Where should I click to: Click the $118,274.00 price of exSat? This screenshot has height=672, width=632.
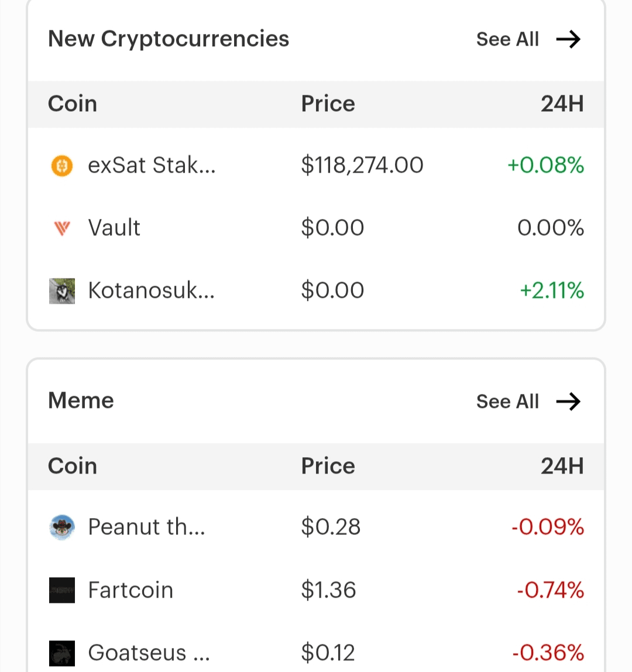(x=362, y=166)
